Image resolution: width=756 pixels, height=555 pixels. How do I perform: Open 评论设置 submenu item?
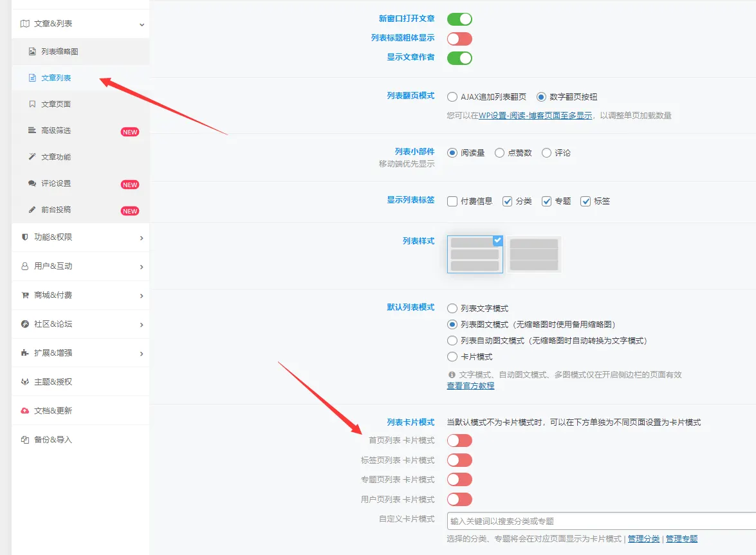[x=80, y=183]
